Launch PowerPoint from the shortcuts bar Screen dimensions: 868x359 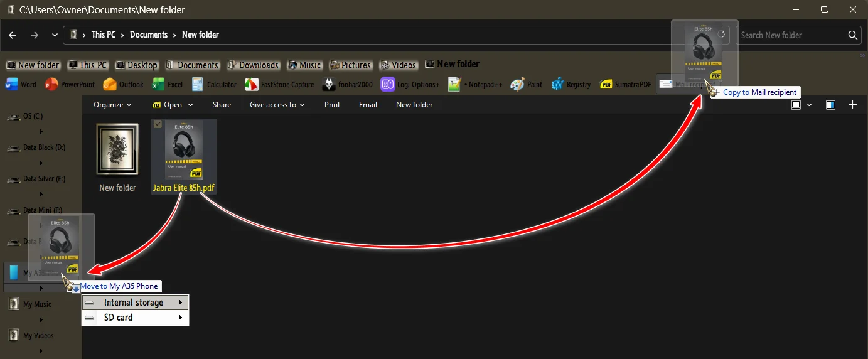(70, 84)
